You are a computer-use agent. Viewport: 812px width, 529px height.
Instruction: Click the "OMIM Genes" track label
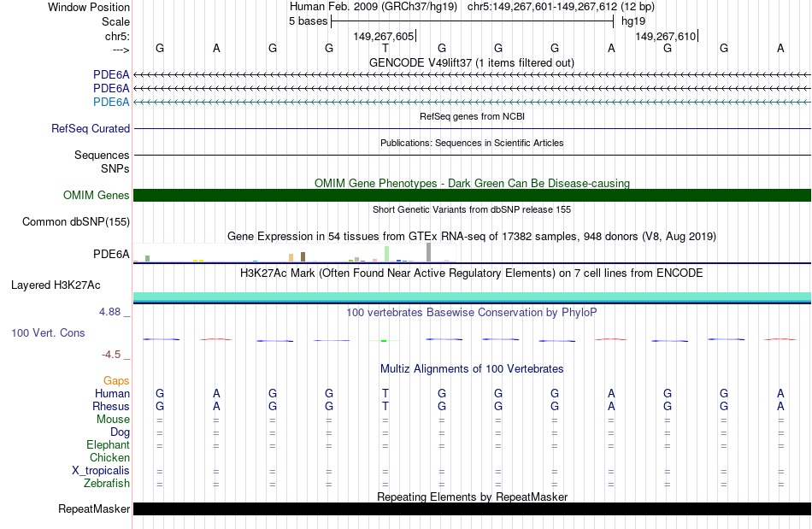pyautogui.click(x=97, y=195)
